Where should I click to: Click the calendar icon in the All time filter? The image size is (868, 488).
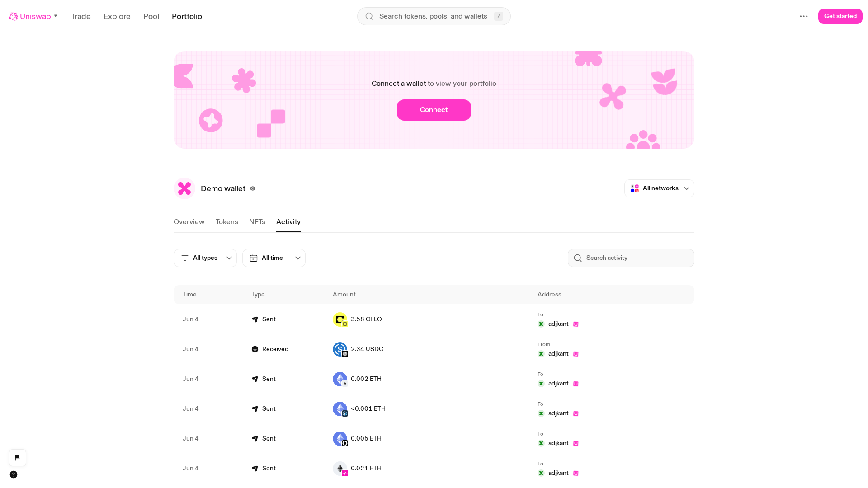click(254, 258)
